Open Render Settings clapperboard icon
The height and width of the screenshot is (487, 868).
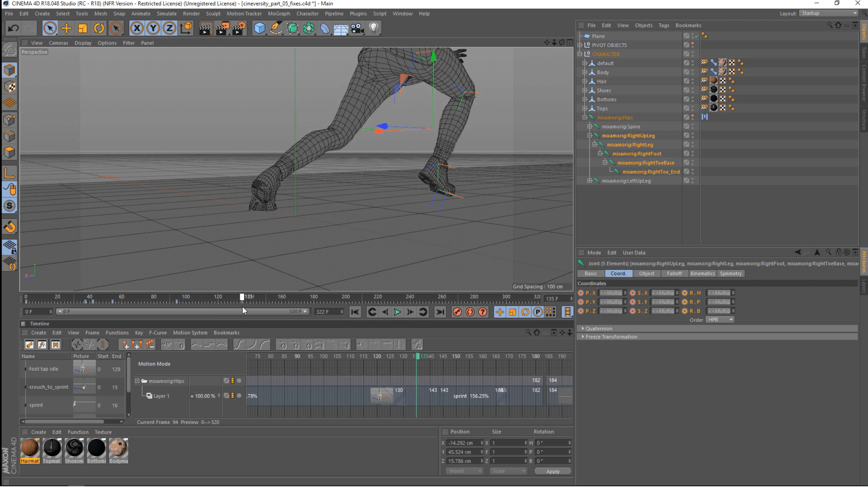[239, 28]
